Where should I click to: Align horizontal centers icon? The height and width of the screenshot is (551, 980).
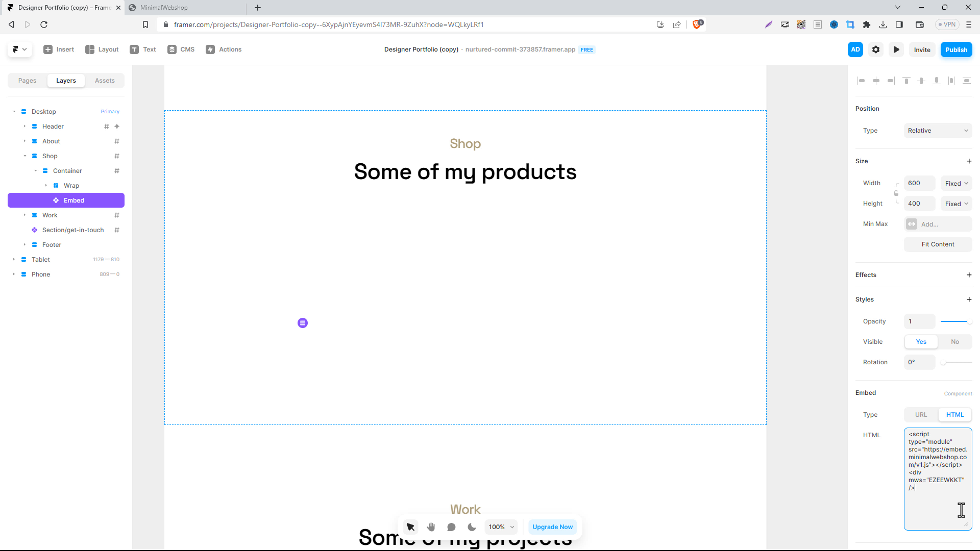click(876, 81)
